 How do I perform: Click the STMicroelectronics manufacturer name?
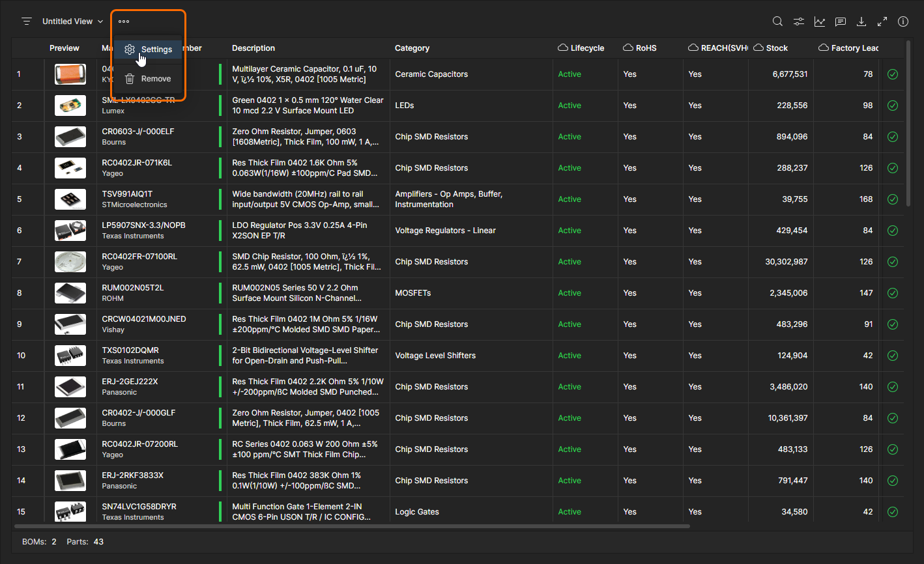click(x=135, y=204)
